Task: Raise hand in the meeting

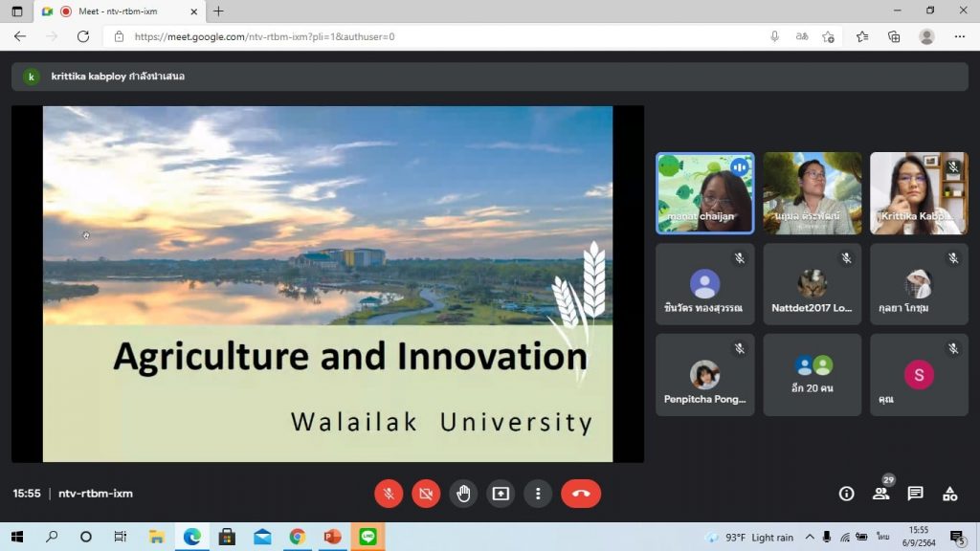Action: 463,494
